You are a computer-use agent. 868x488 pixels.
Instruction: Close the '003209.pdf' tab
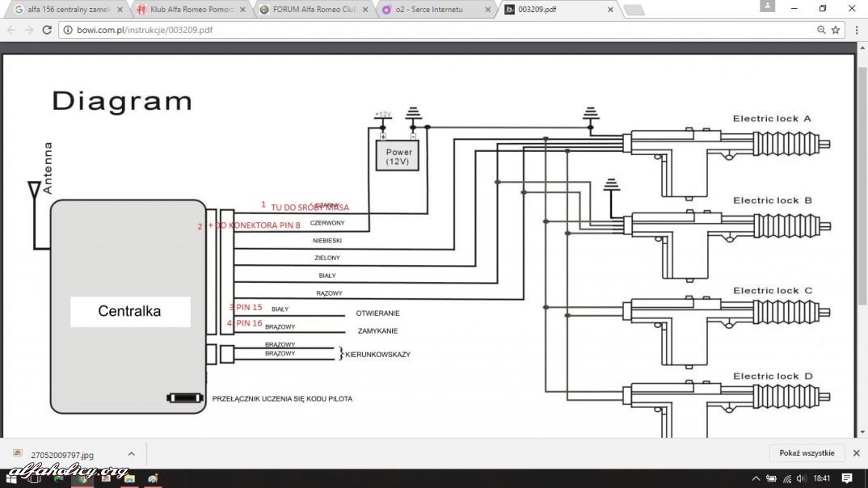(x=610, y=10)
